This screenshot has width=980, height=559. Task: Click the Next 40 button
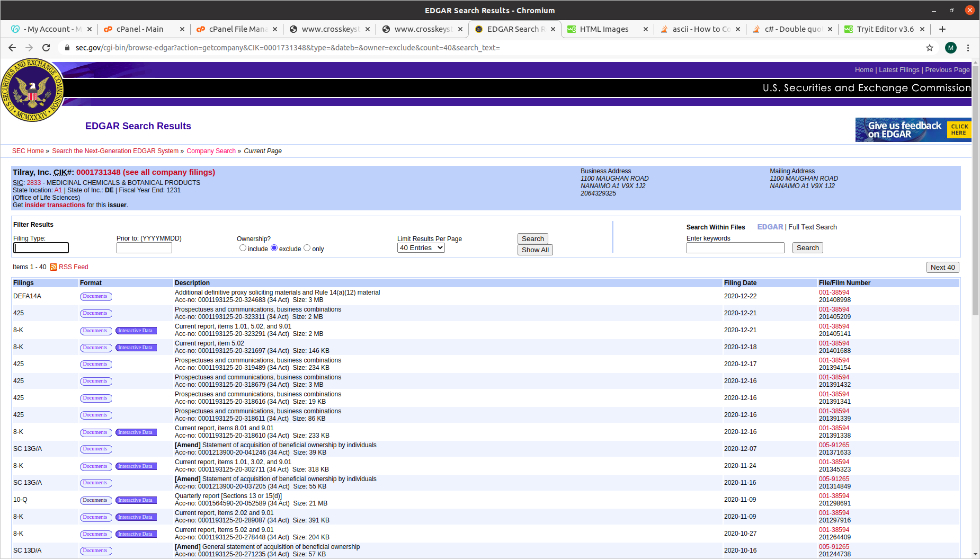point(942,267)
